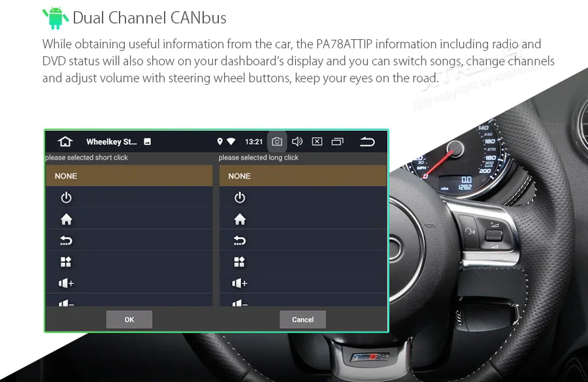Tap the volume speaker icon in status bar
The height and width of the screenshot is (382, 588).
coord(297,142)
